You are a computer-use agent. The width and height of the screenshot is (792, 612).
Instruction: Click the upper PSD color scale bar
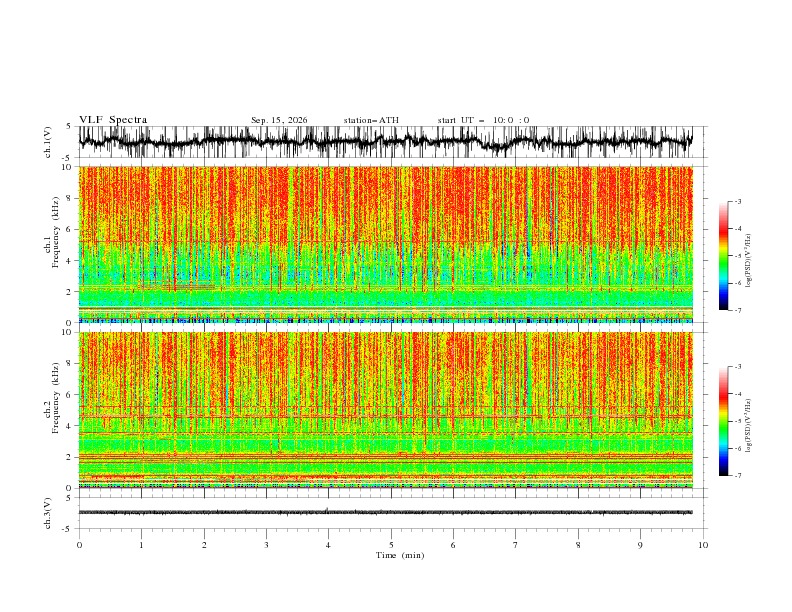(723, 256)
